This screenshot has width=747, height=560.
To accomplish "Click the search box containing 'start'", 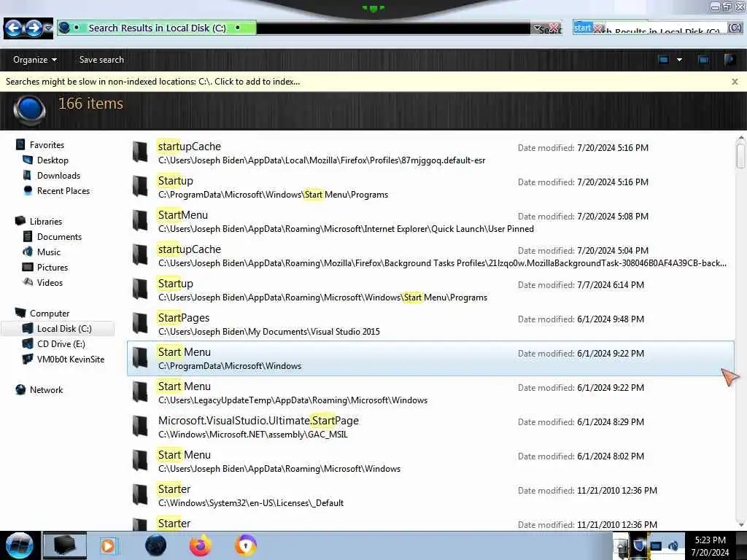I will (650, 28).
